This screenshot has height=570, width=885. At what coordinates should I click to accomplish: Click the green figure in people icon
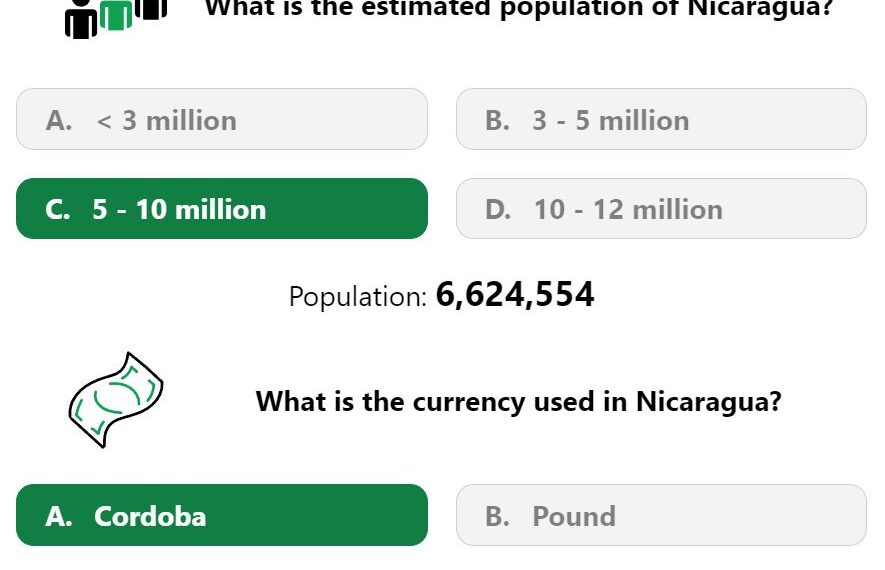tap(116, 15)
